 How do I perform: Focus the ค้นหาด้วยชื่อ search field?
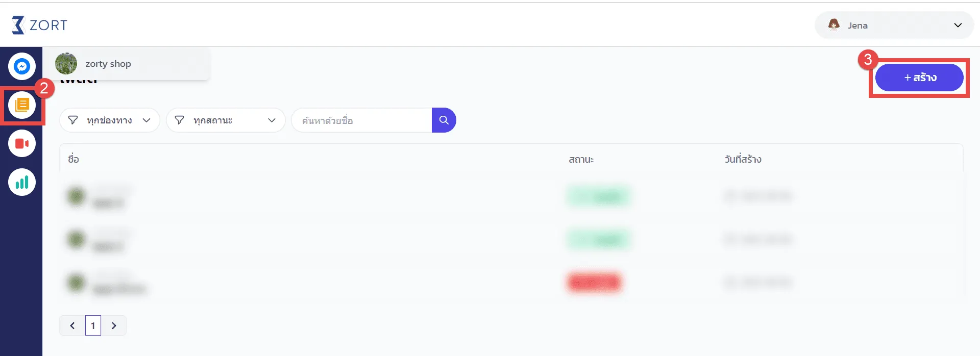coord(361,120)
